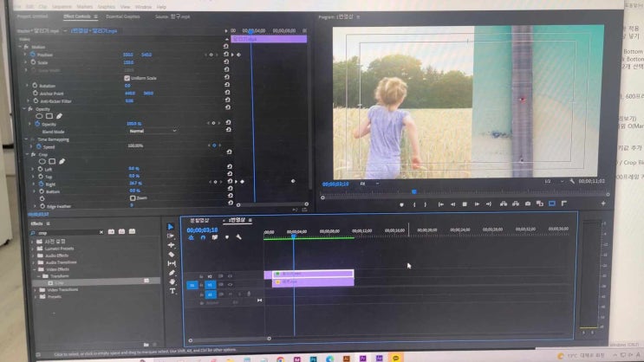Viewport: 644px width, 362px height.
Task: Click the Play-Stop toggle button
Action: (465, 204)
